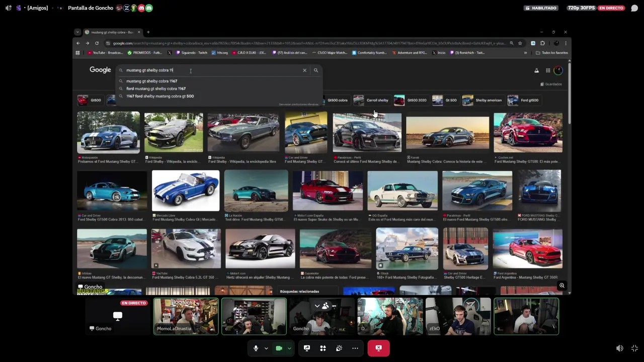
Task: Filter images by the Shelby american chip
Action: coord(482,100)
